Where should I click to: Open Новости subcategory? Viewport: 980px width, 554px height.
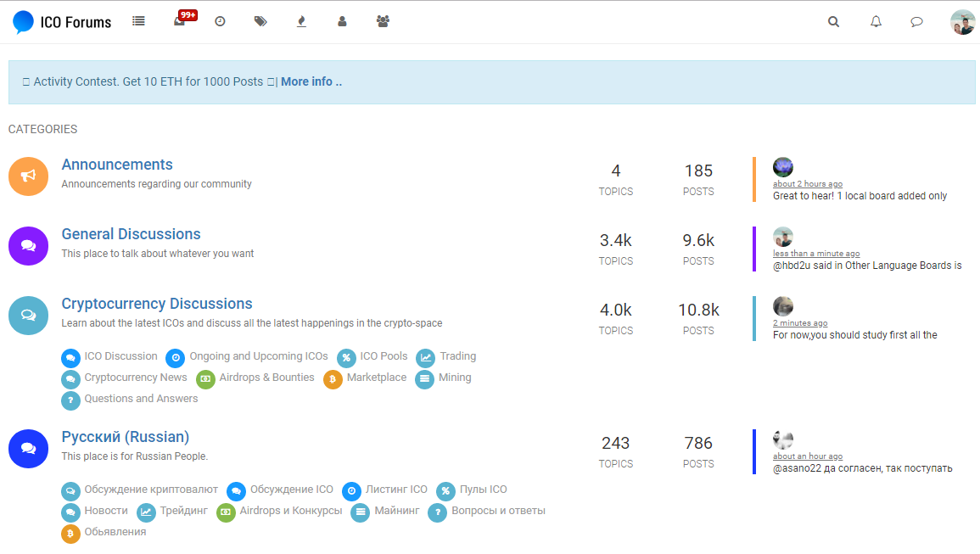pos(105,510)
